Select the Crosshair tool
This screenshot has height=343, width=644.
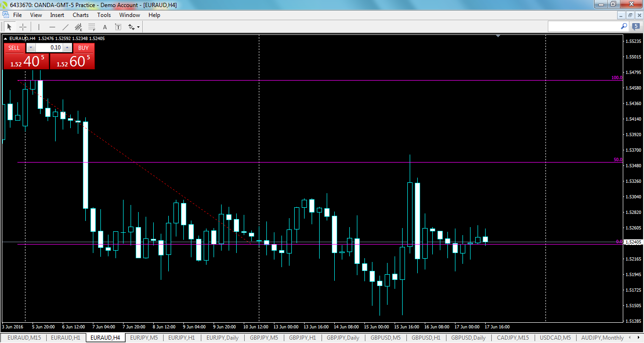tap(22, 27)
